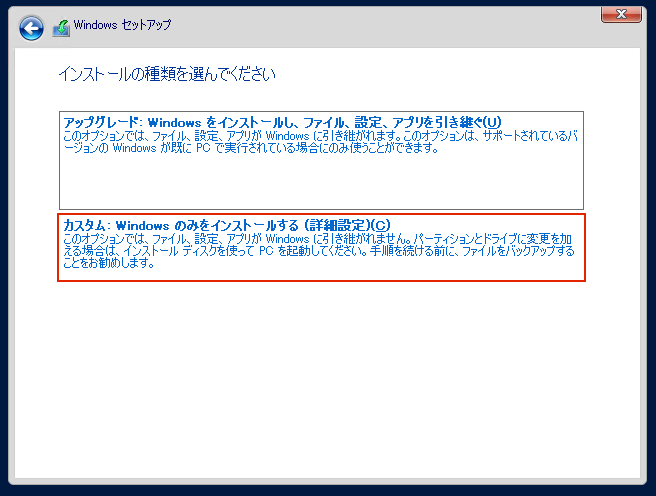Click the 'Windows セットアップ' title text
The height and width of the screenshot is (496, 656).
point(122,25)
